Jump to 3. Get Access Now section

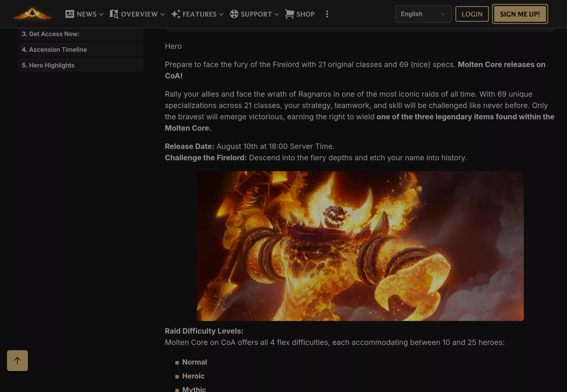pos(81,34)
